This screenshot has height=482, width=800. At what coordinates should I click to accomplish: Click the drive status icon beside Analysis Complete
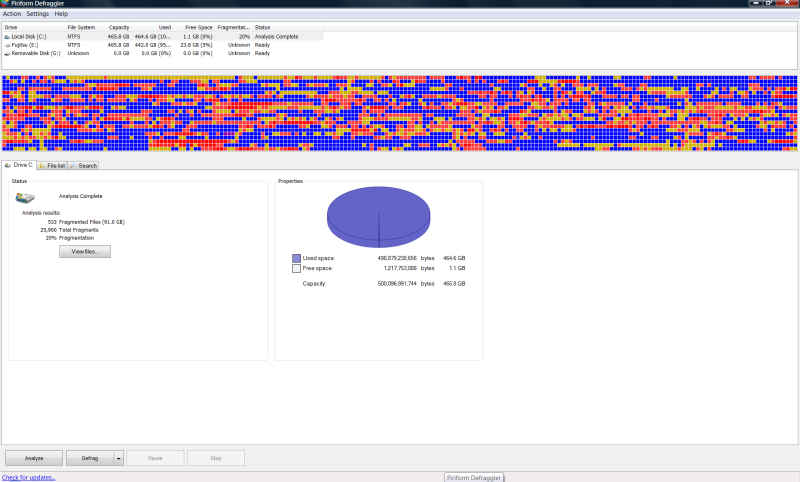[25, 197]
